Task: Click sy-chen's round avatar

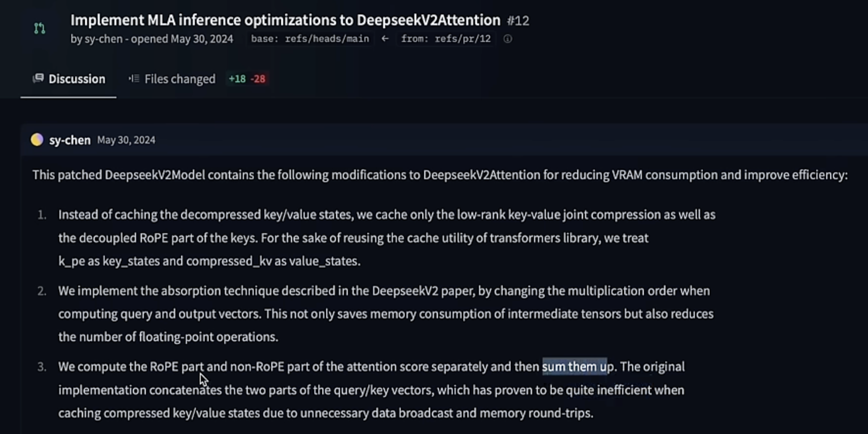Action: [x=37, y=140]
